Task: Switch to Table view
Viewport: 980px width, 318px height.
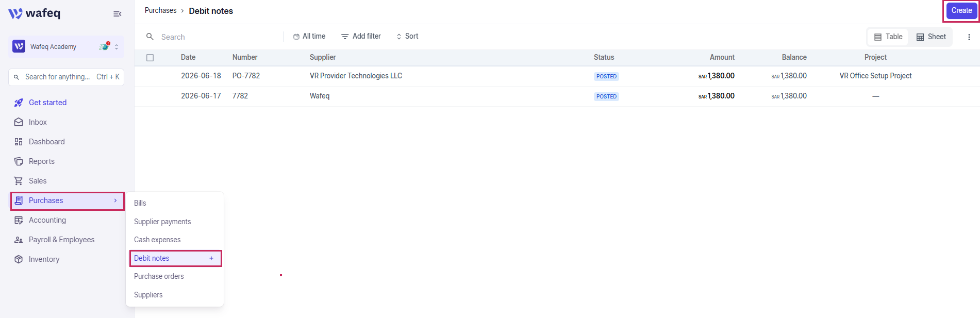Action: click(888, 37)
